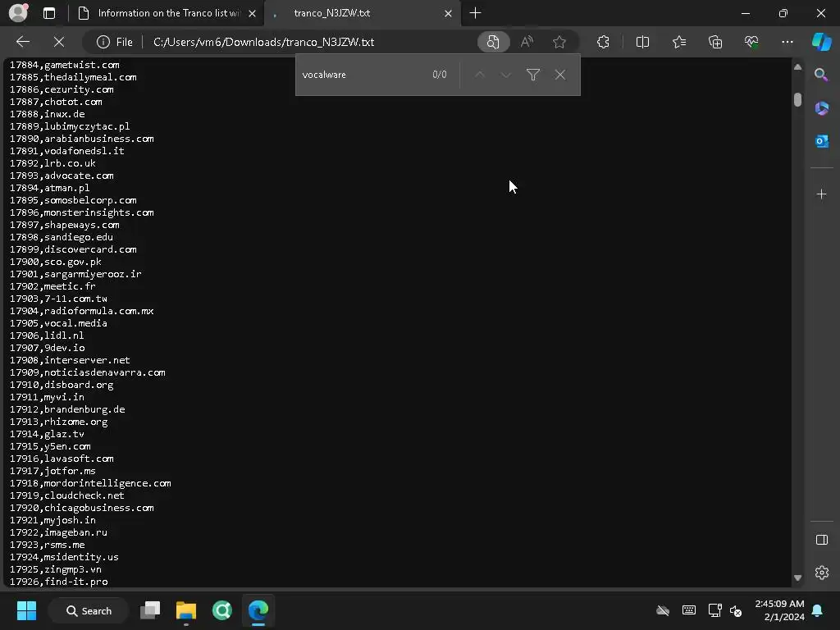Click line 17884,gametwist.com
The width and height of the screenshot is (840, 630).
64,65
